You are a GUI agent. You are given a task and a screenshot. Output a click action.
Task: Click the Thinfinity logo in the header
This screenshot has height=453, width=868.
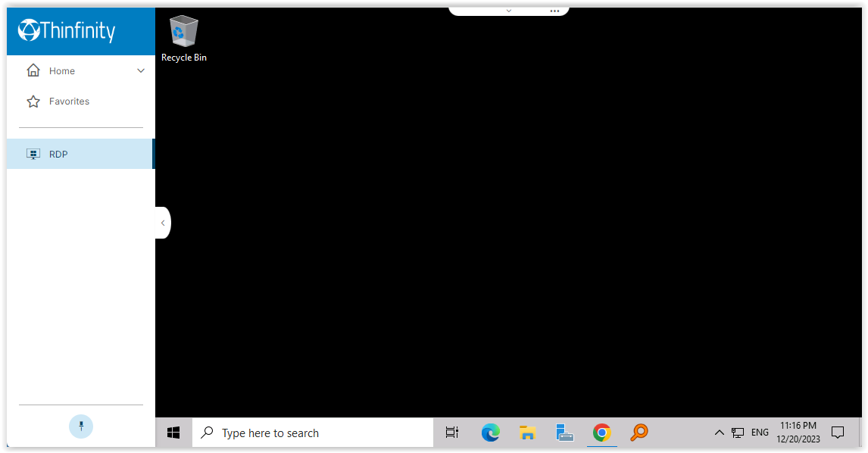click(67, 30)
